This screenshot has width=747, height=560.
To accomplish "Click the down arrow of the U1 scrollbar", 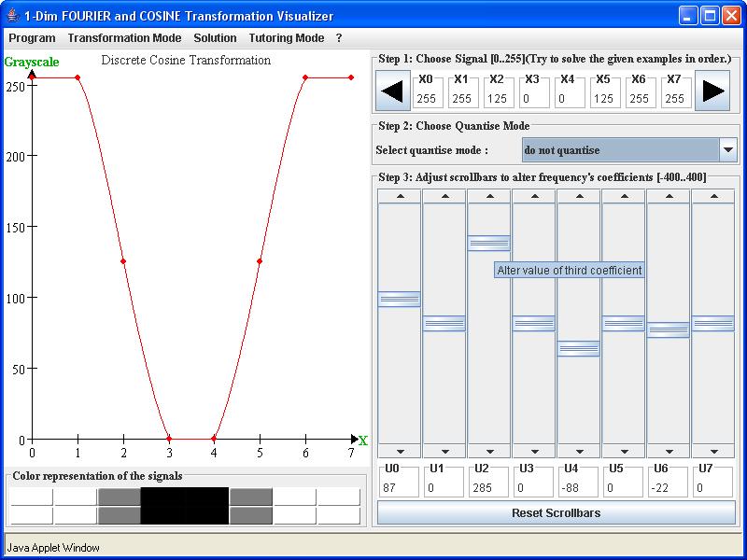I will (444, 451).
